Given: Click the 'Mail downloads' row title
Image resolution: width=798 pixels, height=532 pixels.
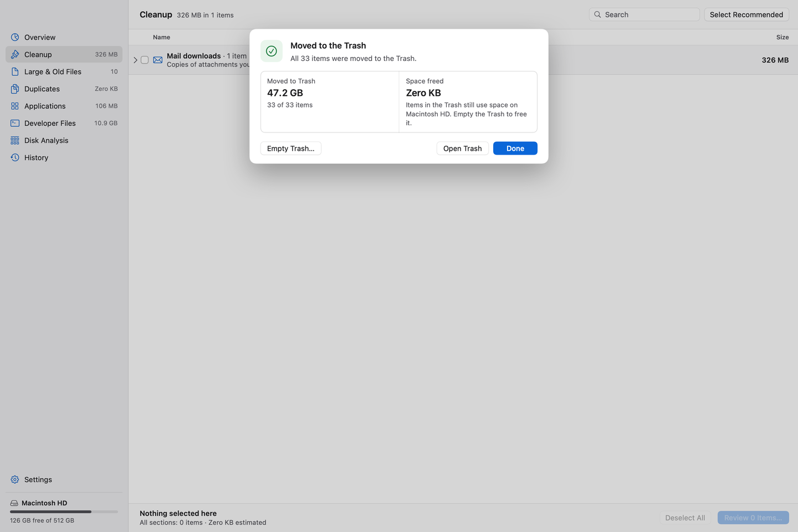Looking at the screenshot, I should 194,56.
